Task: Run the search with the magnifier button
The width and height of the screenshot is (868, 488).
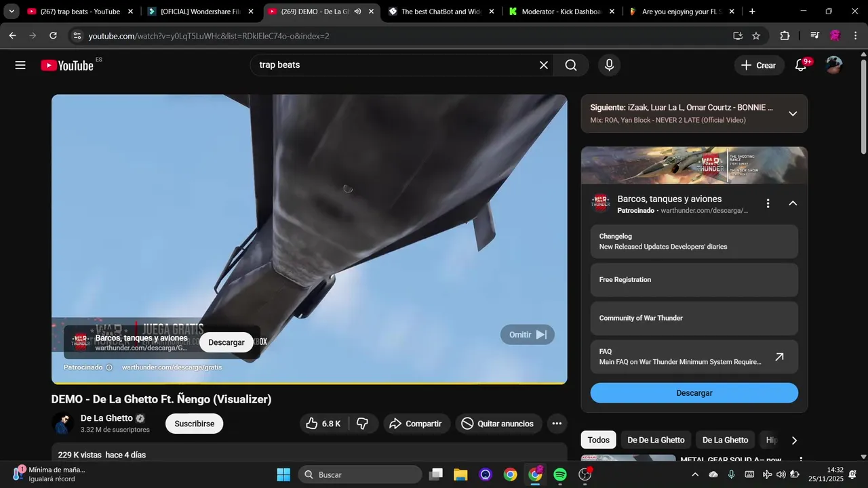Action: pyautogui.click(x=571, y=65)
